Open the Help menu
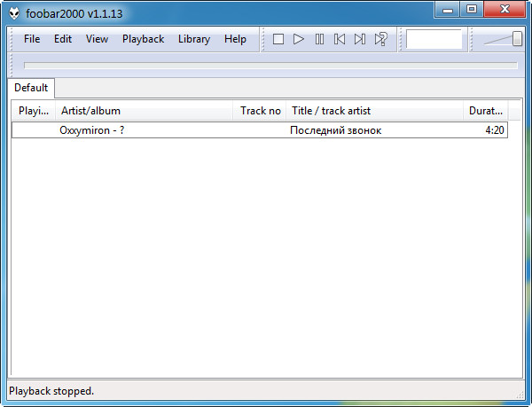 (x=235, y=39)
